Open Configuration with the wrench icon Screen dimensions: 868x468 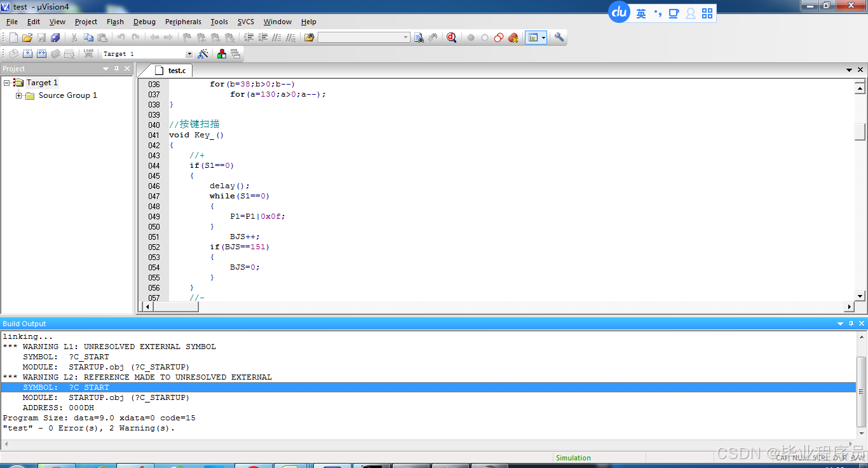(559, 38)
